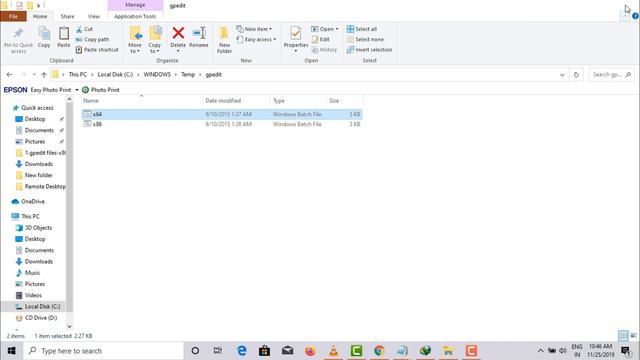Select the x86 batch file
This screenshot has width=640, height=360.
pyautogui.click(x=222, y=124)
